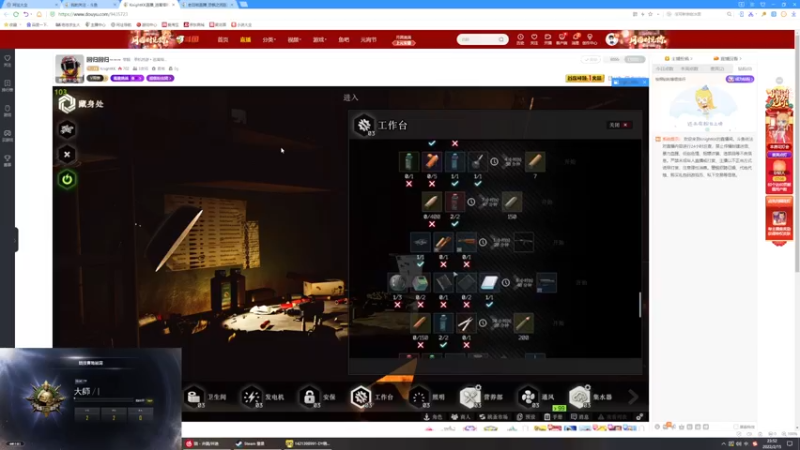The image size is (800, 450).
Task: Start crafting the recipe yielding 200 rounds
Action: tap(559, 323)
